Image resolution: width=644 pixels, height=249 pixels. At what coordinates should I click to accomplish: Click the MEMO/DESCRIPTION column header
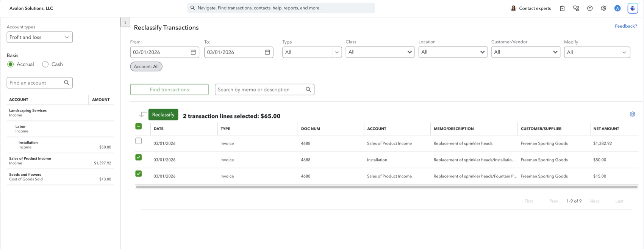click(454, 129)
